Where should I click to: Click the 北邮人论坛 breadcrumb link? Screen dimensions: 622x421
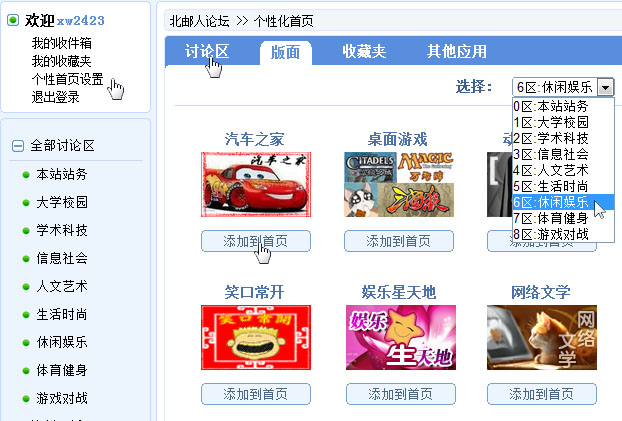coord(199,21)
